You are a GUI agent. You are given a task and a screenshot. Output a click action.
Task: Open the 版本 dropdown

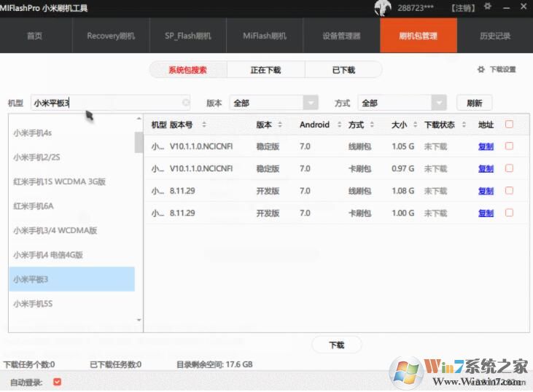pos(273,103)
